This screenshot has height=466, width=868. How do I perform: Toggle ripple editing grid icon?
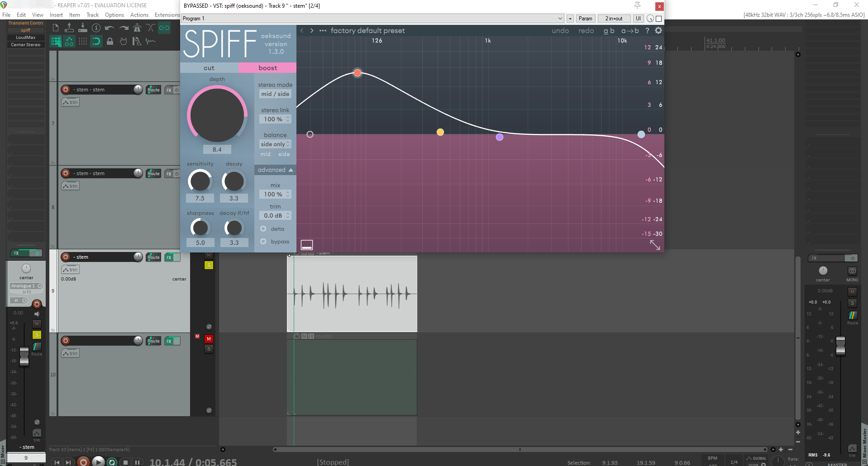(x=56, y=42)
